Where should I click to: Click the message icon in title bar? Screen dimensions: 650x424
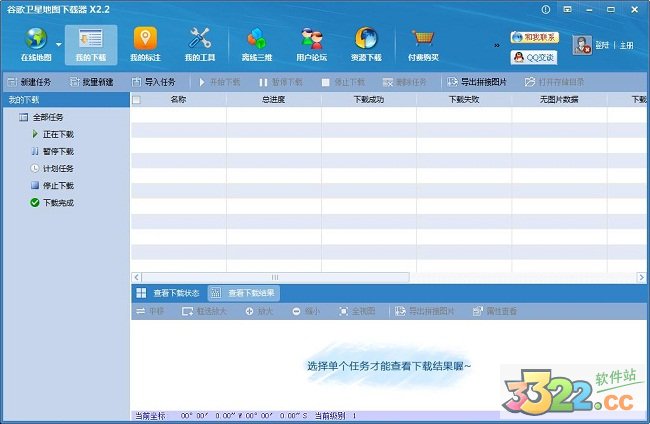coord(567,10)
